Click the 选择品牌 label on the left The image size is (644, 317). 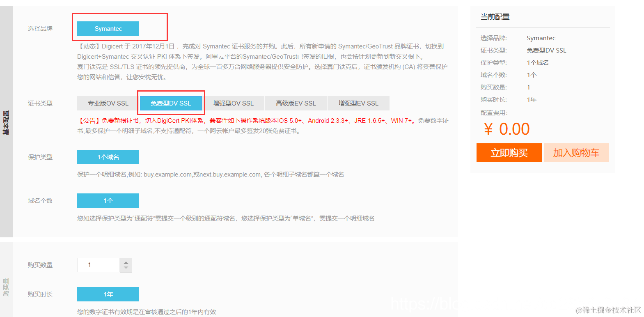[40, 29]
